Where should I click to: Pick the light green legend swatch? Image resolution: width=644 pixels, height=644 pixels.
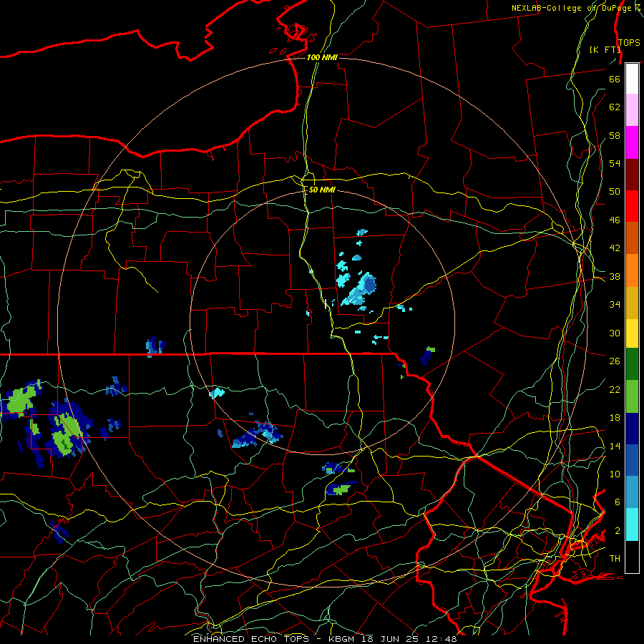(632, 396)
